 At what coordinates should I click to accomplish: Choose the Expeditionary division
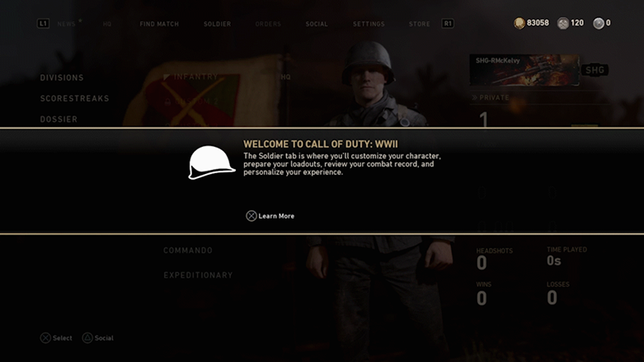click(x=198, y=275)
